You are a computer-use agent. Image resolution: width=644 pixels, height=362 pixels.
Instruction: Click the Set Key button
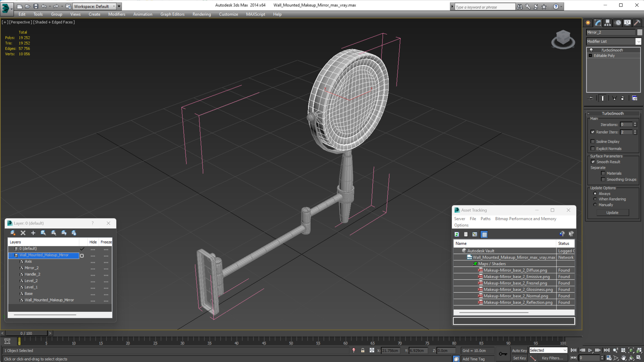point(519,358)
